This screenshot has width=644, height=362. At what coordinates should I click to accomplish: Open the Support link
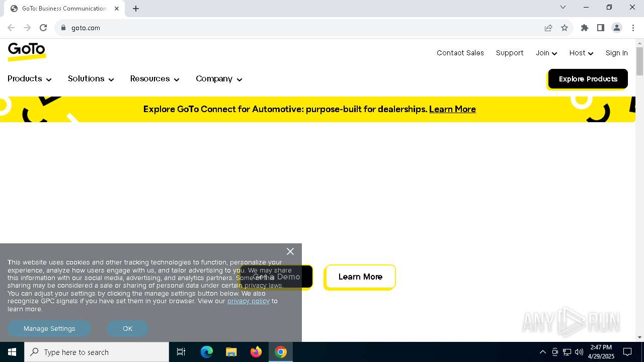[x=510, y=53]
